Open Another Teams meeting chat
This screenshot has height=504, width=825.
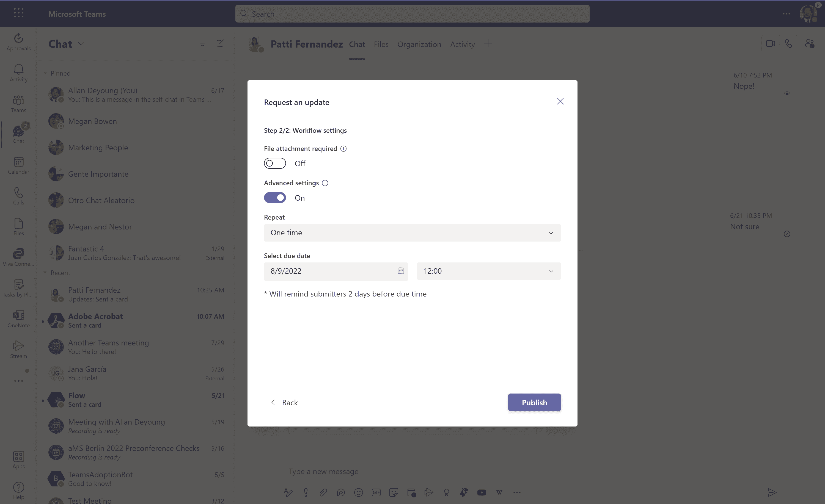click(x=136, y=347)
